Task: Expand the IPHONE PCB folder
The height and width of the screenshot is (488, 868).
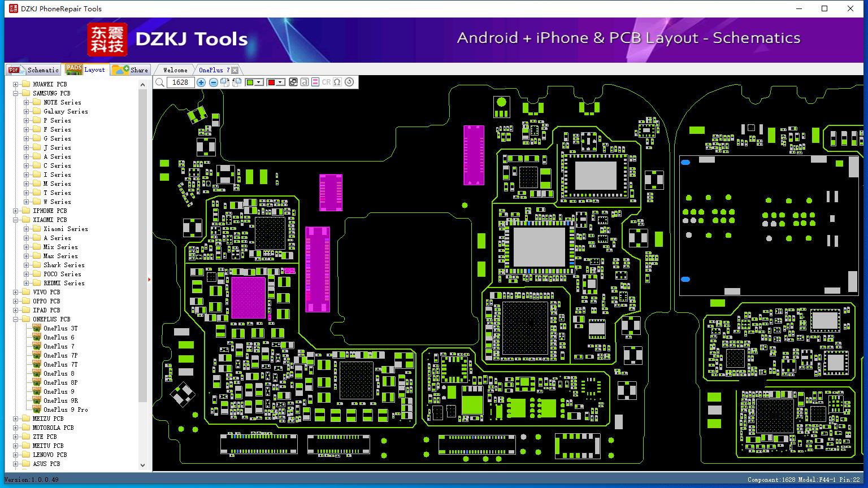Action: tap(16, 211)
